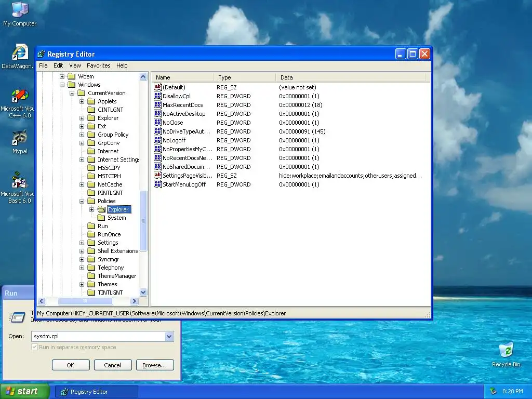Open the Help menu
The width and height of the screenshot is (532, 399).
coord(122,65)
